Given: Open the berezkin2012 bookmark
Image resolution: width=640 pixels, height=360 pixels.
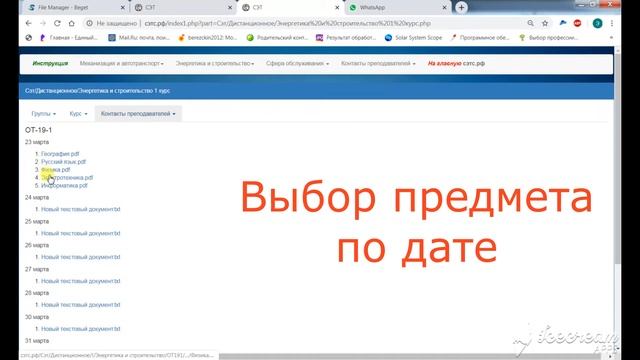Looking at the screenshot, I should (208, 38).
